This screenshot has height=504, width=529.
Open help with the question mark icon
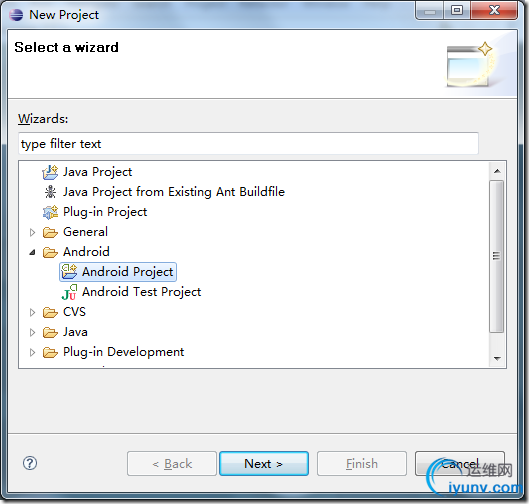pos(30,463)
